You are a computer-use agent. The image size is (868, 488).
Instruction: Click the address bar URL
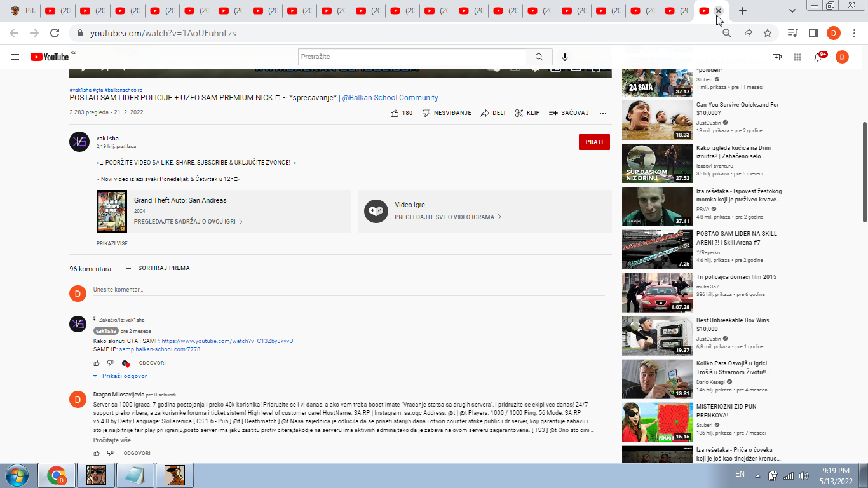point(163,33)
